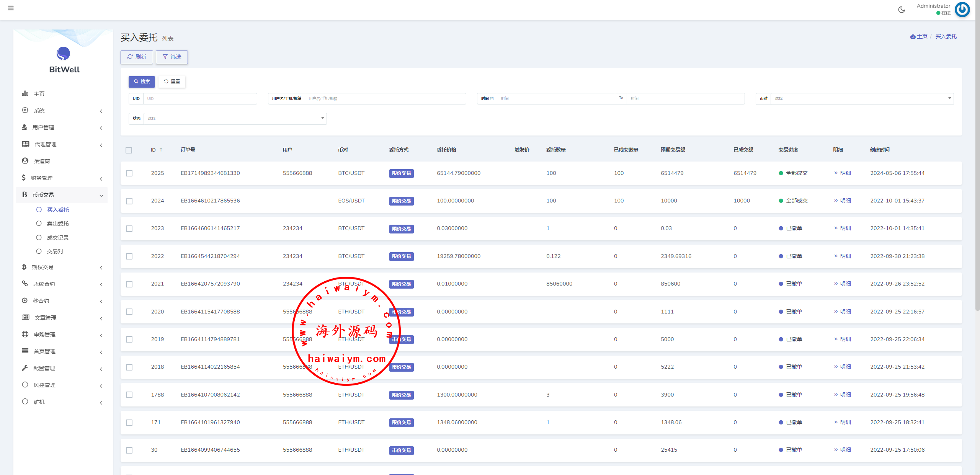The width and height of the screenshot is (980, 475).
Task: Check the checkbox for order 2022
Action: pos(129,256)
